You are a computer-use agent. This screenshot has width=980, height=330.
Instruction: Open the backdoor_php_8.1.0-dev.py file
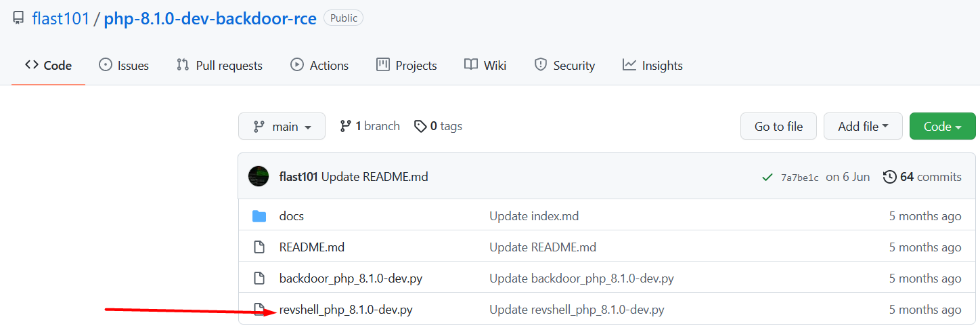coord(351,279)
